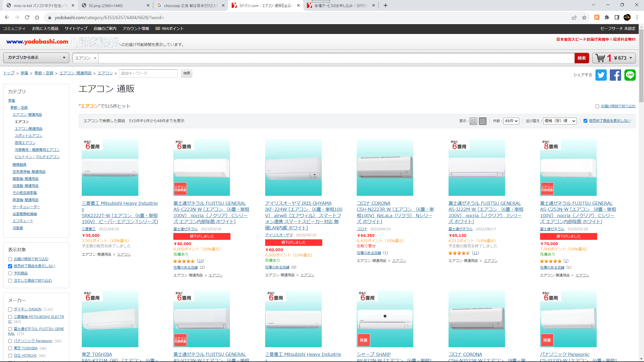Switch to the moo ra kot tab
This screenshot has height=362, width=644.
click(x=41, y=6)
